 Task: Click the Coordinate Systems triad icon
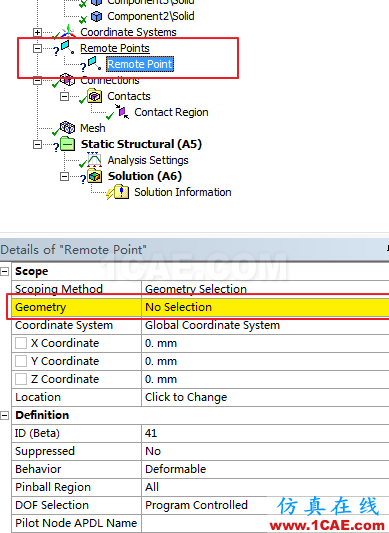point(68,31)
